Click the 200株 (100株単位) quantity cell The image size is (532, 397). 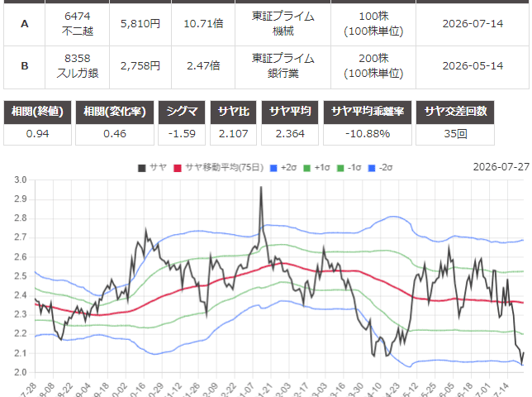click(x=373, y=66)
